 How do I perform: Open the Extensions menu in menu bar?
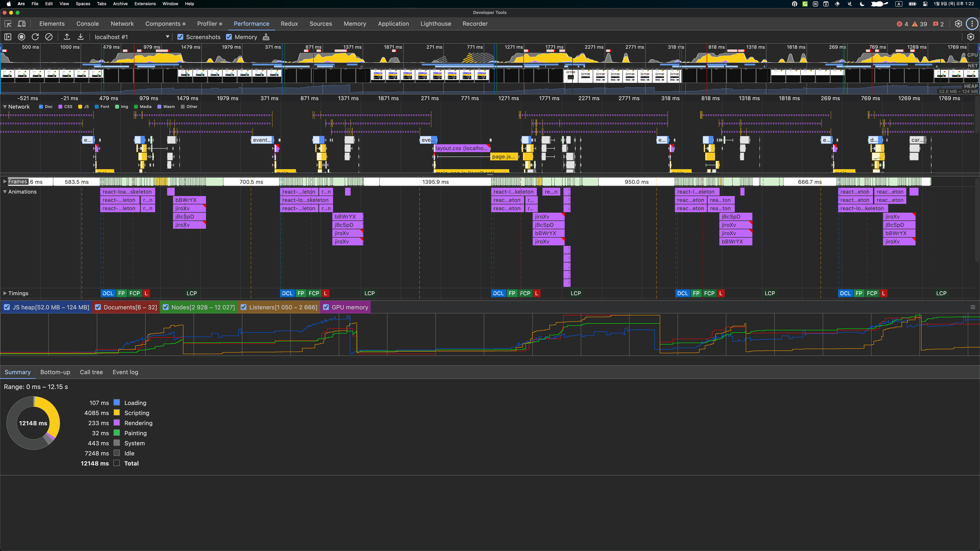click(x=145, y=4)
